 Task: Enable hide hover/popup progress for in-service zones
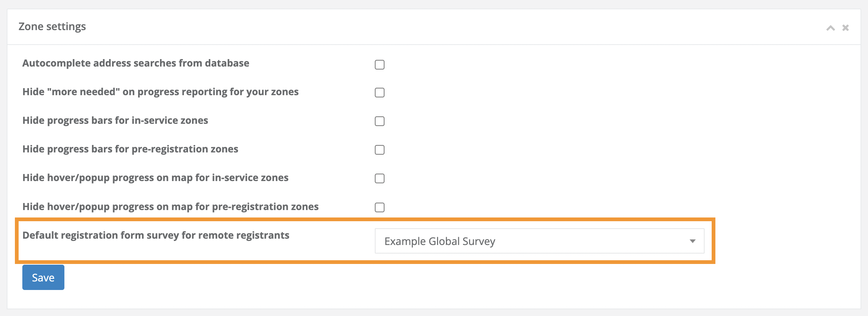(x=379, y=178)
